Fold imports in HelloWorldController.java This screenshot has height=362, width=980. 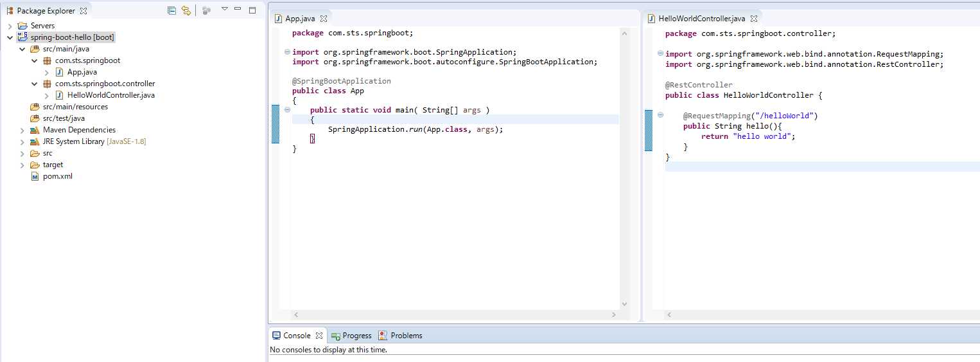(x=660, y=54)
